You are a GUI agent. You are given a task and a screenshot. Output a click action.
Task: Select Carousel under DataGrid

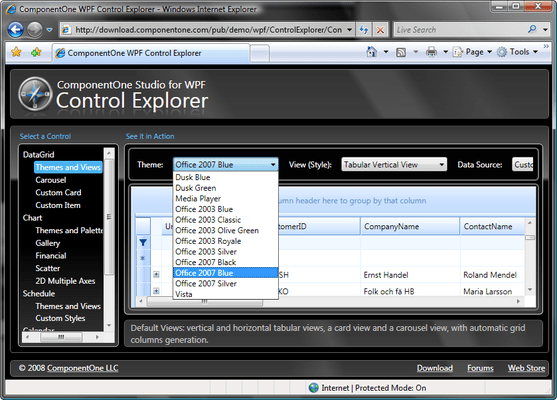[x=50, y=180]
